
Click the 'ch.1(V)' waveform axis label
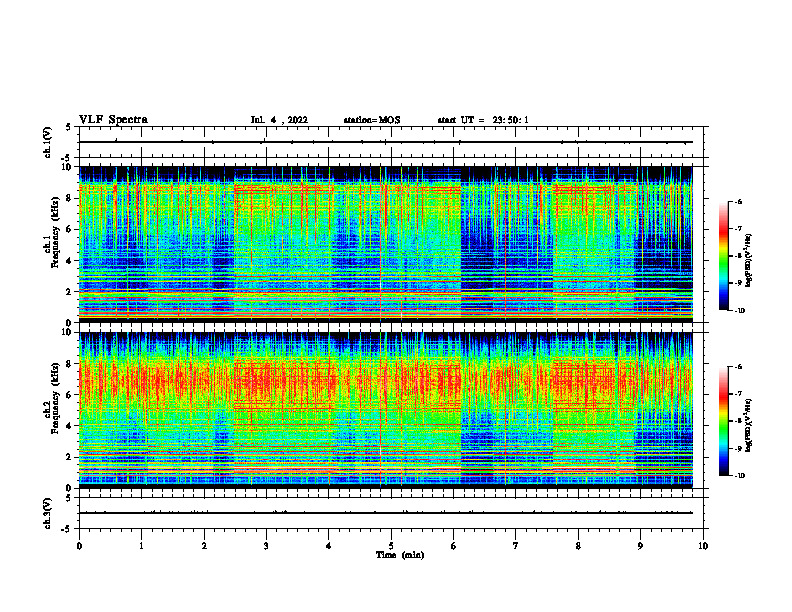click(x=47, y=142)
